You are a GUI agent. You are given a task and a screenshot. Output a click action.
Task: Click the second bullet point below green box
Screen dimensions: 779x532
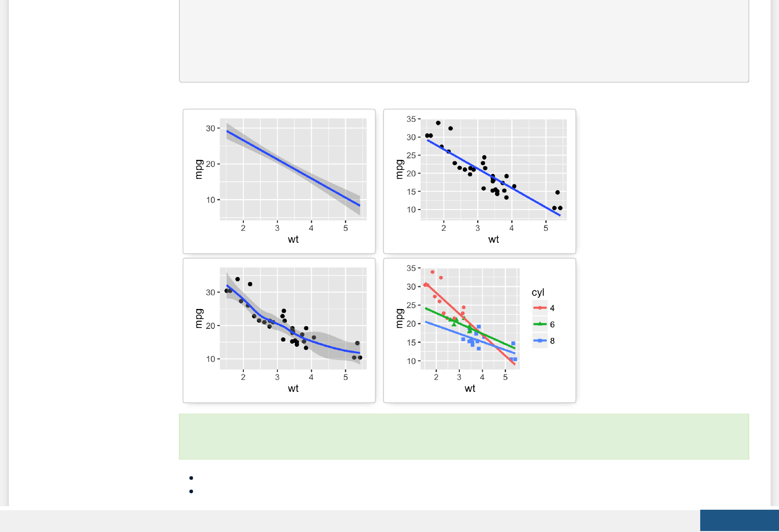point(191,491)
